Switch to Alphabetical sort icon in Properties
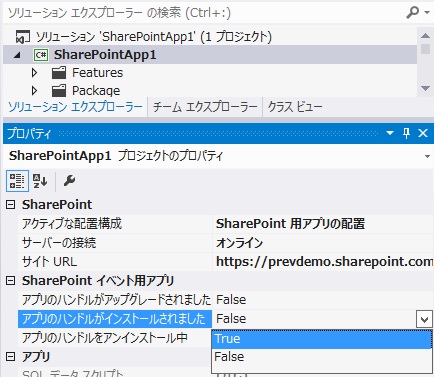 pos(40,181)
